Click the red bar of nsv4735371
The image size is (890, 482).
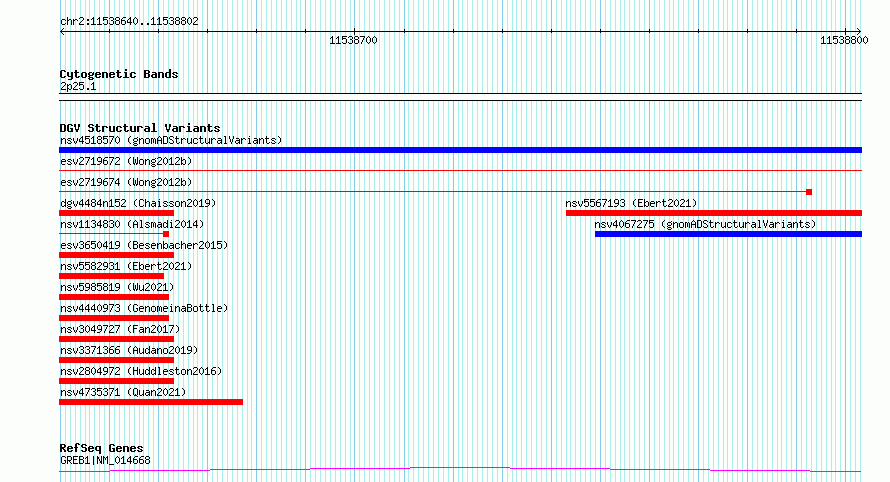click(x=151, y=402)
